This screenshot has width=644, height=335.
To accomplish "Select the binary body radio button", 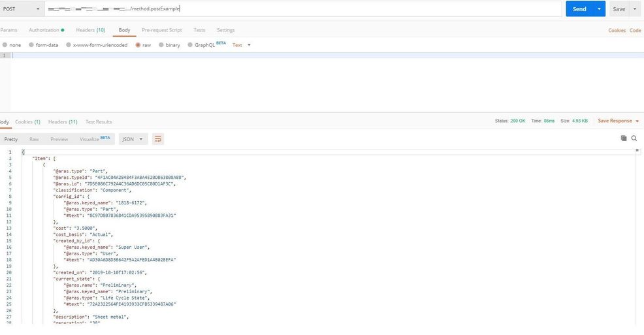I will click(x=161, y=45).
